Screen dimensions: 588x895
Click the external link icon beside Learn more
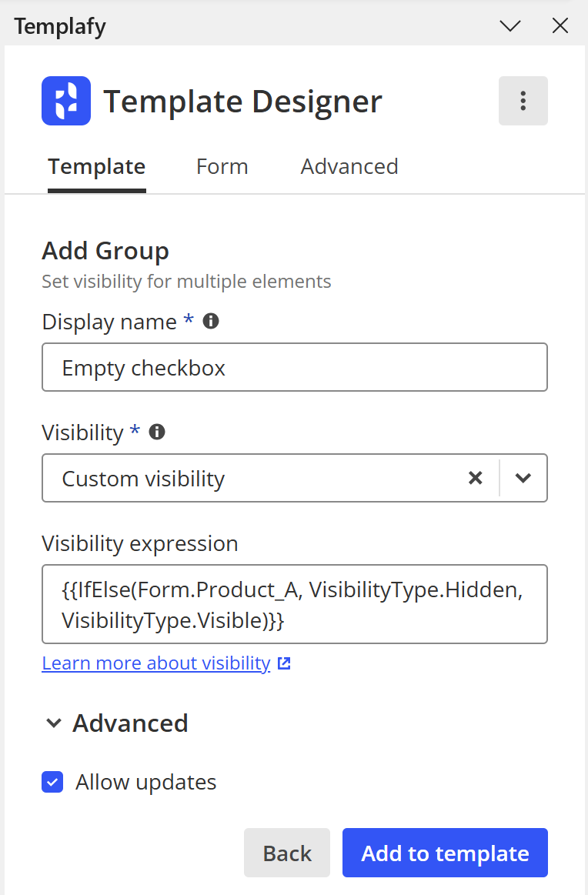[x=284, y=663]
